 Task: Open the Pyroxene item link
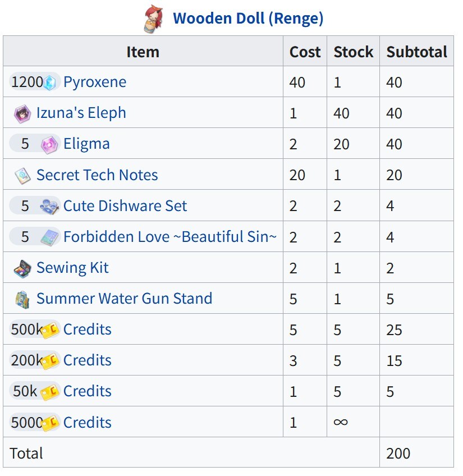94,82
